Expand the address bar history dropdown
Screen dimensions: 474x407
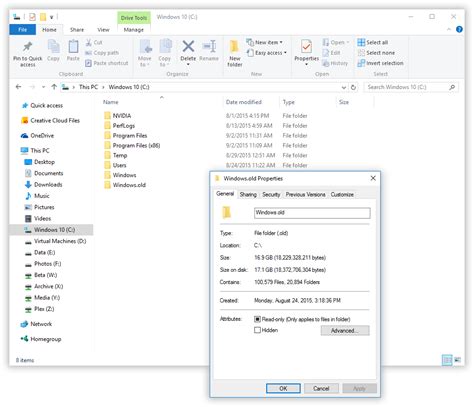pos(344,87)
